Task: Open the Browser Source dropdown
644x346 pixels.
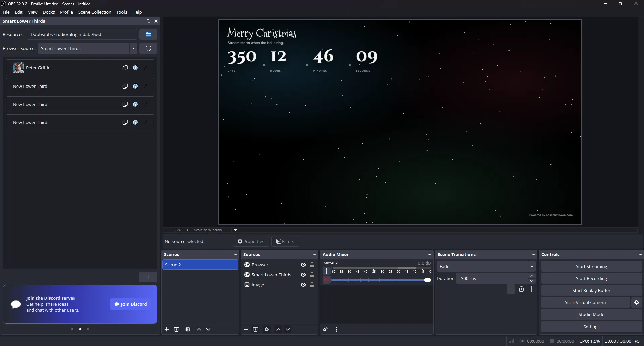Action: coord(134,48)
